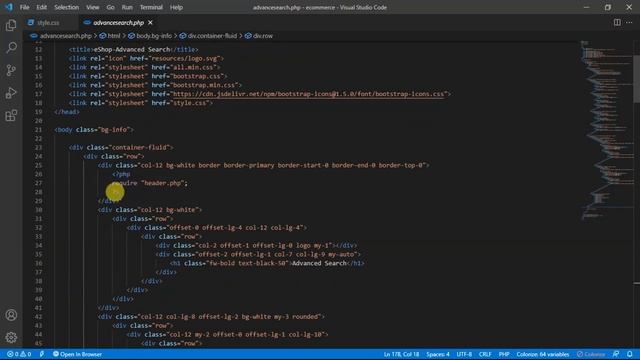Viewport: 640px width, 360px height.
Task: Click the feedback icon in status bar
Action: pyautogui.click(x=616, y=354)
